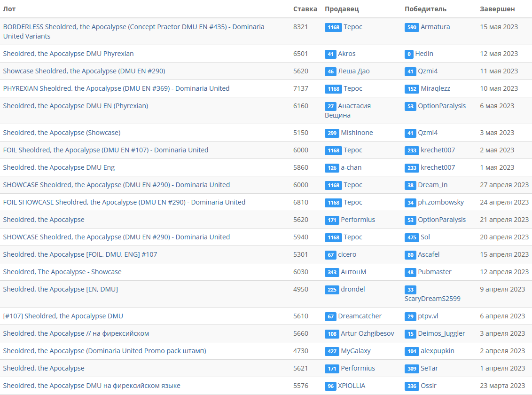Open lot [#107] Sheoldred, the Apocalypse DMU
The width and height of the screenshot is (532, 395).
point(63,316)
